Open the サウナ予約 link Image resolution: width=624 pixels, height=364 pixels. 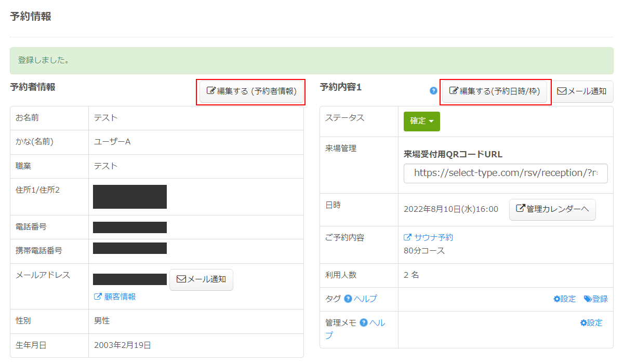(x=429, y=237)
